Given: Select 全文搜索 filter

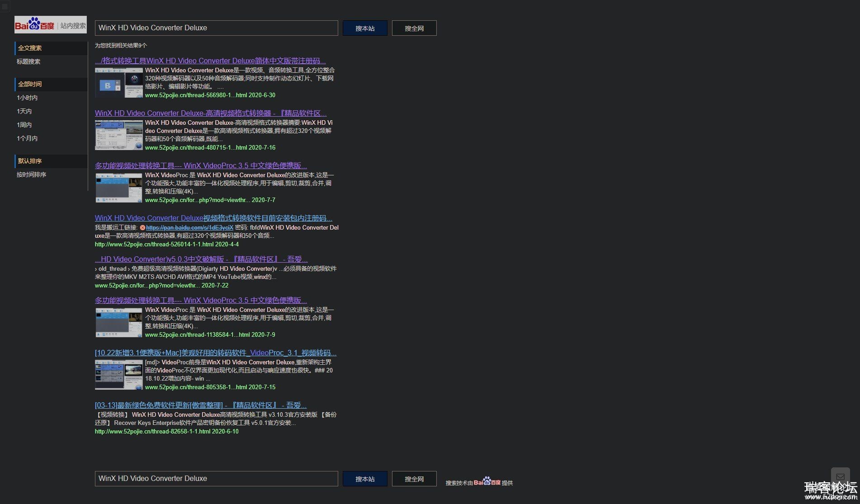Looking at the screenshot, I should 51,48.
